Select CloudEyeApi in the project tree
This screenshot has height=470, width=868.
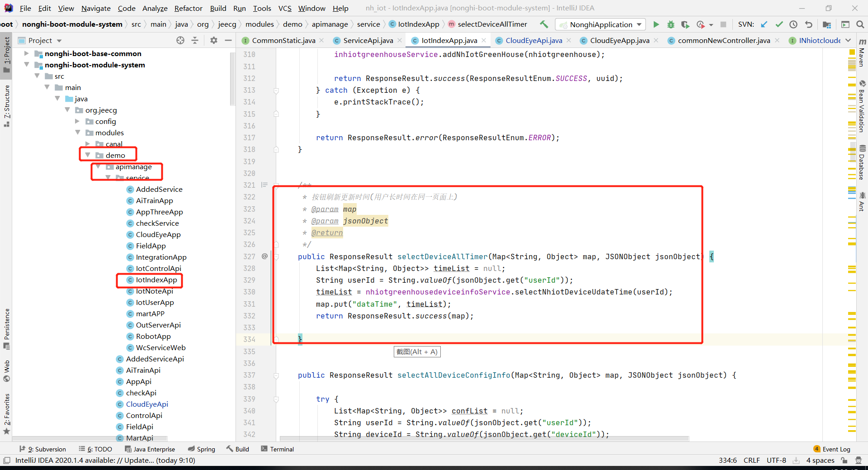147,404
